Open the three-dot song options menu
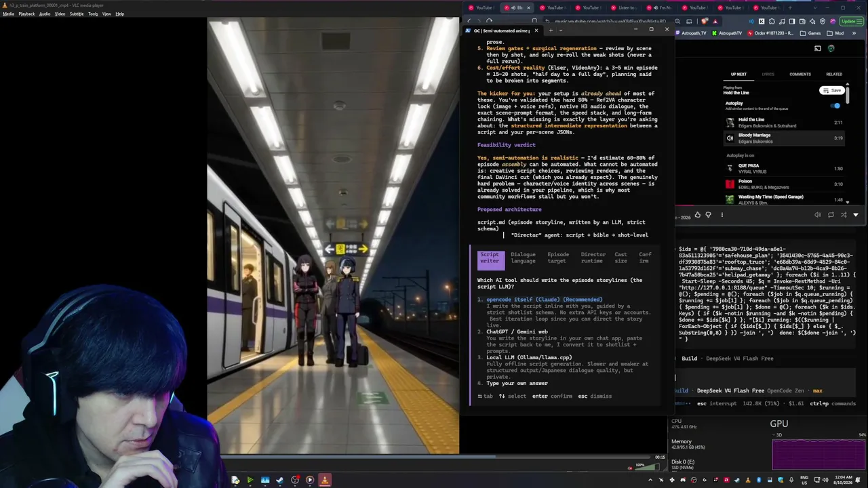The width and height of the screenshot is (868, 488). (x=722, y=215)
